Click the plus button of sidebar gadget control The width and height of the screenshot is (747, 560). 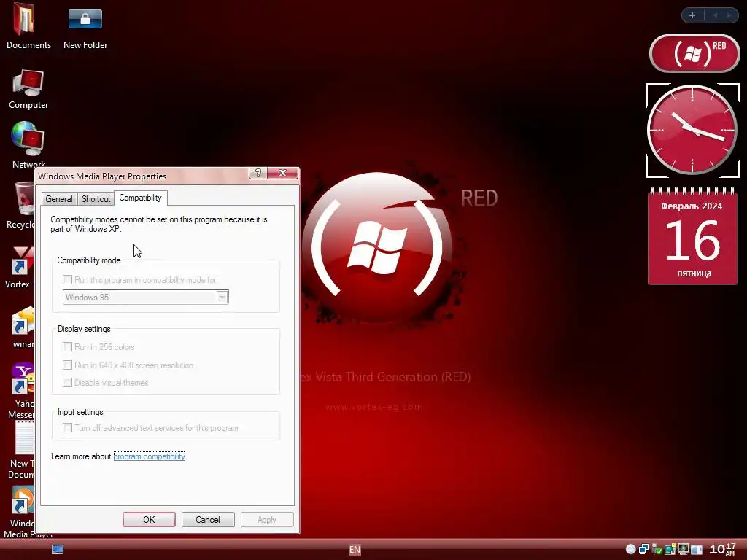[x=692, y=15]
